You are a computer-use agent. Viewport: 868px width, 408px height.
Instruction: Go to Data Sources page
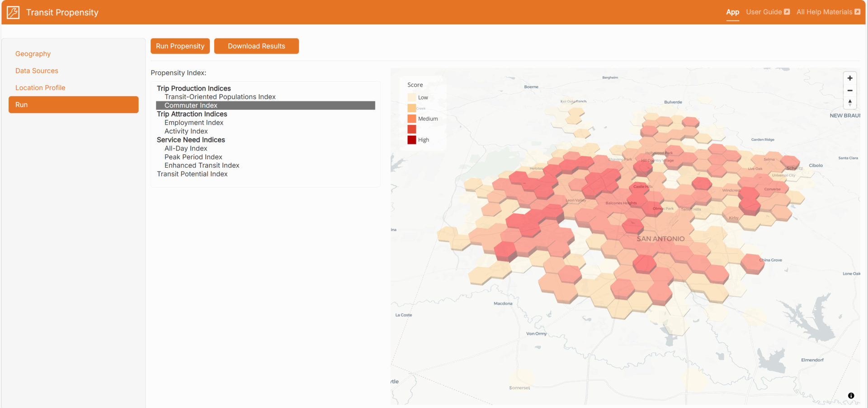[37, 71]
